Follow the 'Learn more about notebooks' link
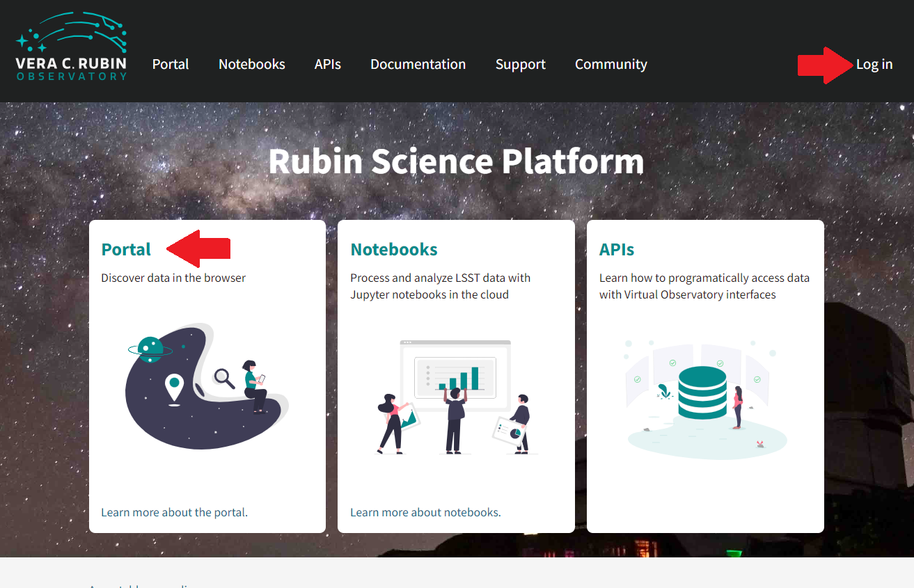This screenshot has width=914, height=588. [x=425, y=511]
